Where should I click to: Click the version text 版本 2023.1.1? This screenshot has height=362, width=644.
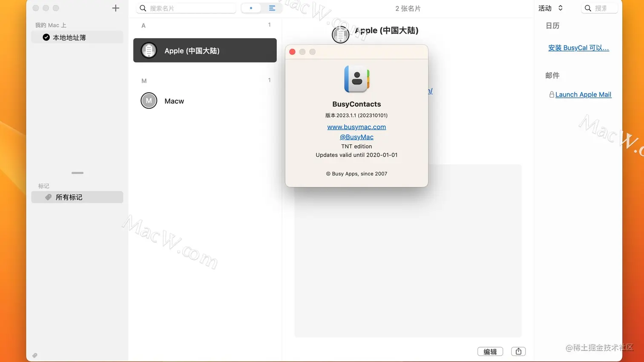click(x=356, y=115)
